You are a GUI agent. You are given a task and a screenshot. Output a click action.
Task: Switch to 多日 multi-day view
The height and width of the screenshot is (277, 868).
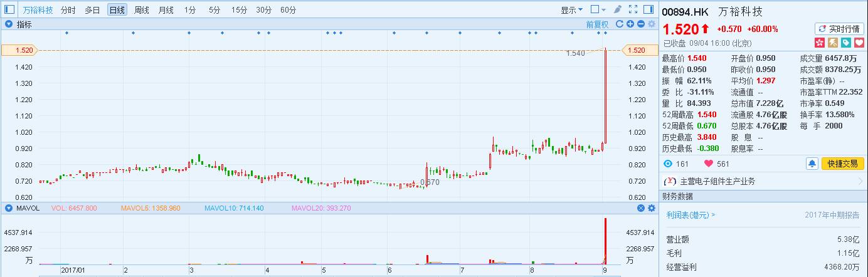coord(92,10)
